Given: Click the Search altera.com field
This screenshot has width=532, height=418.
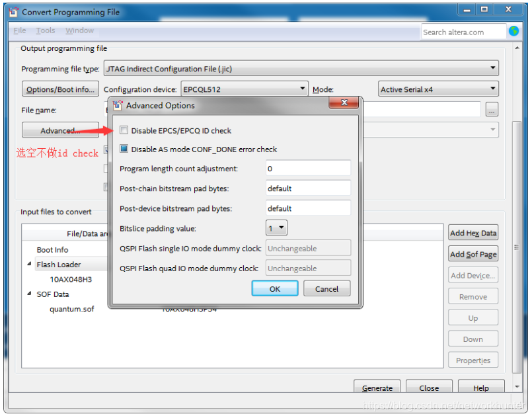Looking at the screenshot, I should 463,32.
